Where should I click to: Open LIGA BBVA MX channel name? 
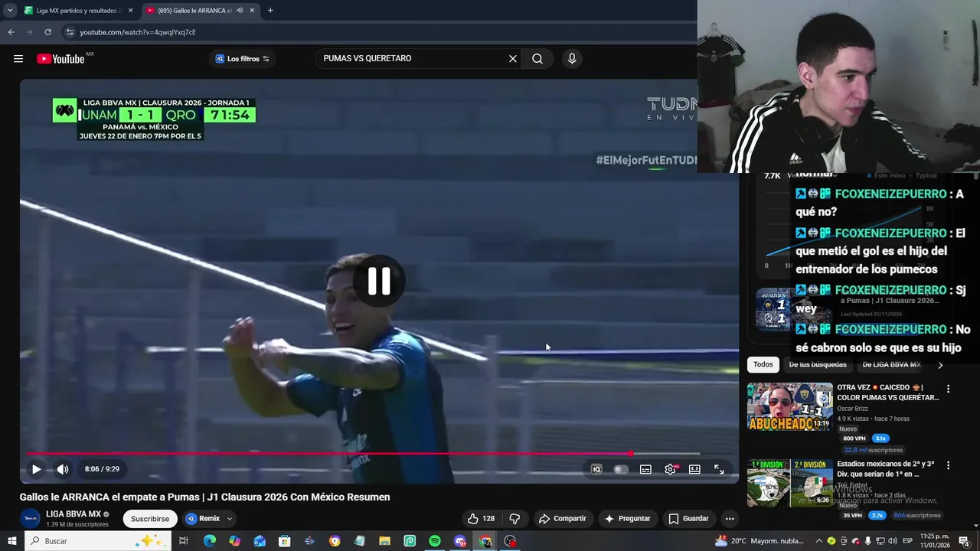point(73,514)
